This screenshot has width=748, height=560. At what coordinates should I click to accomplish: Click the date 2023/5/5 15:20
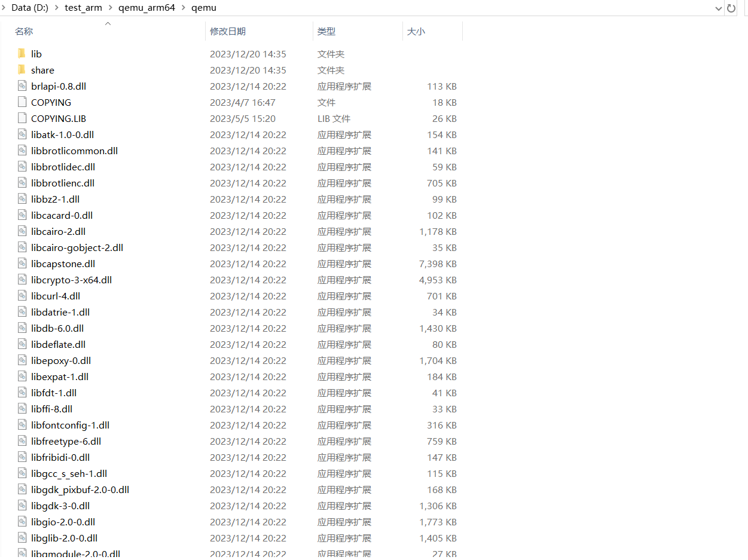pyautogui.click(x=243, y=118)
